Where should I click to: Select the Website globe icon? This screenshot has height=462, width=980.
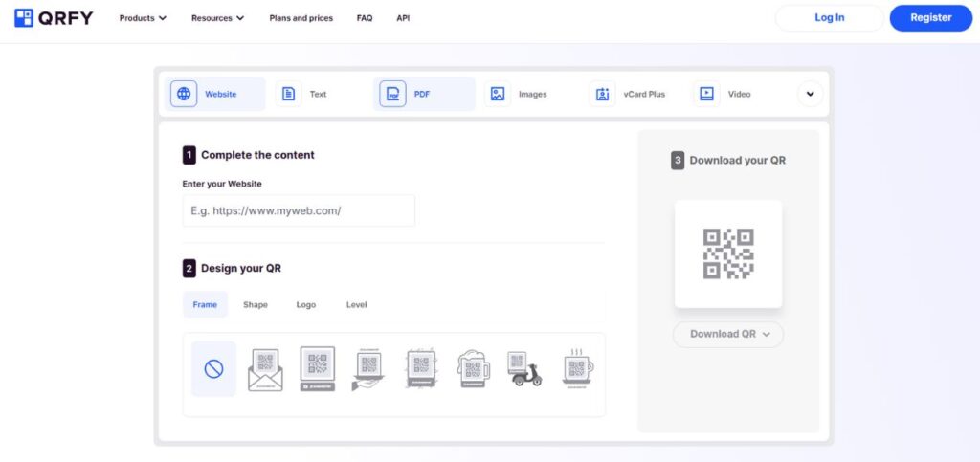tap(184, 94)
